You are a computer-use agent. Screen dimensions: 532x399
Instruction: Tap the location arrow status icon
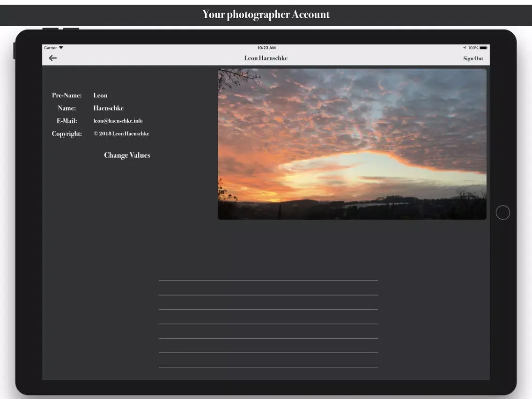[465, 48]
